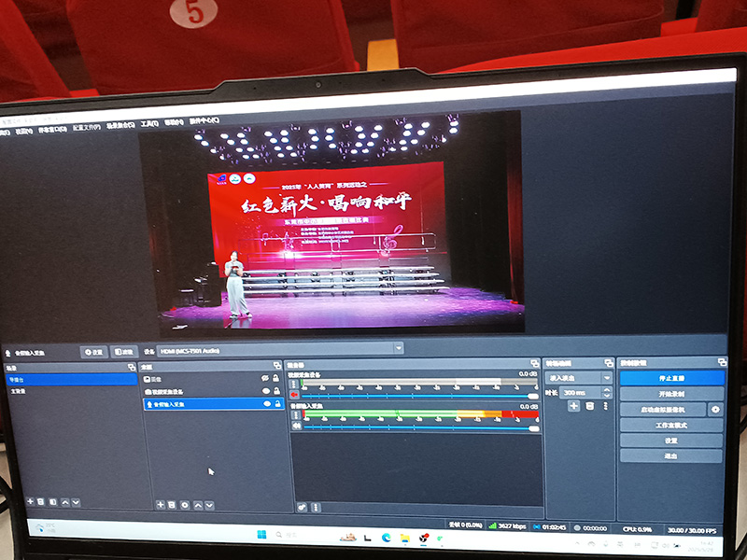Viewport: 747px width, 560px height.
Task: Increase the transition duration using stepper arrow
Action: pos(607,390)
